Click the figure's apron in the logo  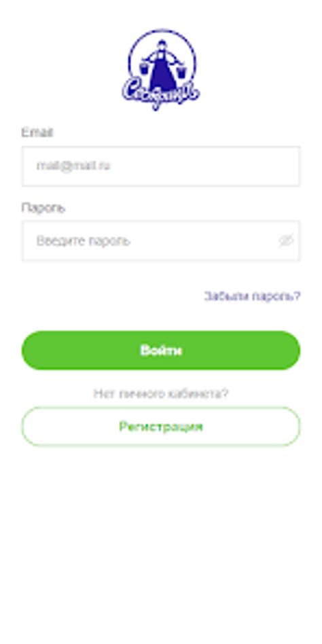click(x=162, y=74)
